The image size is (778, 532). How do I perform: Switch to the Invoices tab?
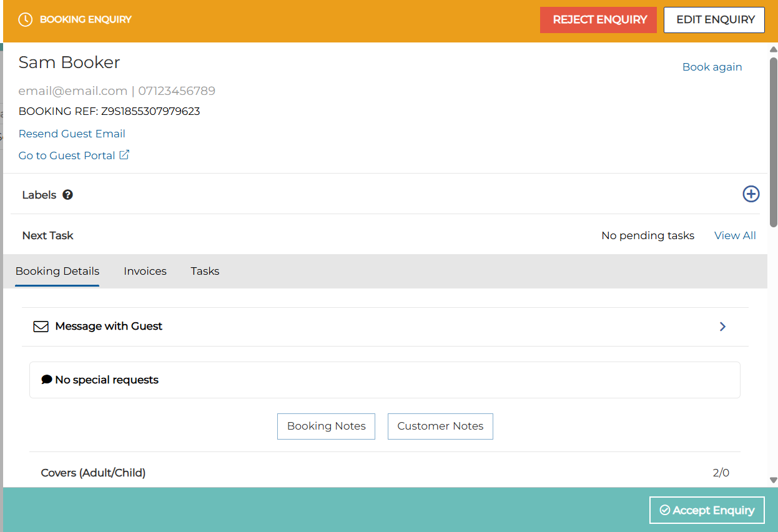[145, 271]
